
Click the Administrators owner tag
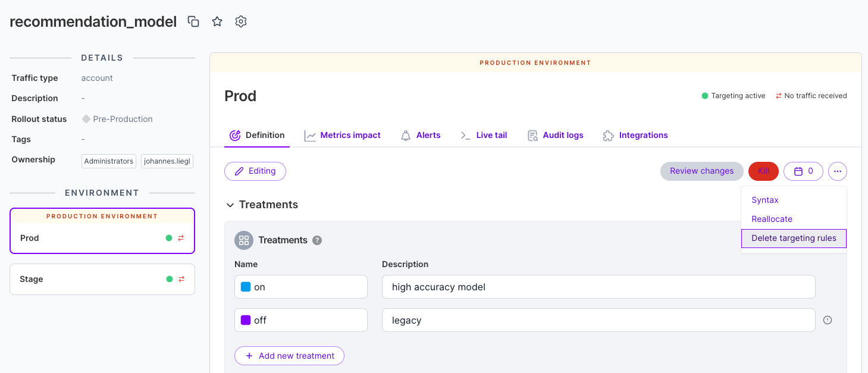[x=109, y=161]
